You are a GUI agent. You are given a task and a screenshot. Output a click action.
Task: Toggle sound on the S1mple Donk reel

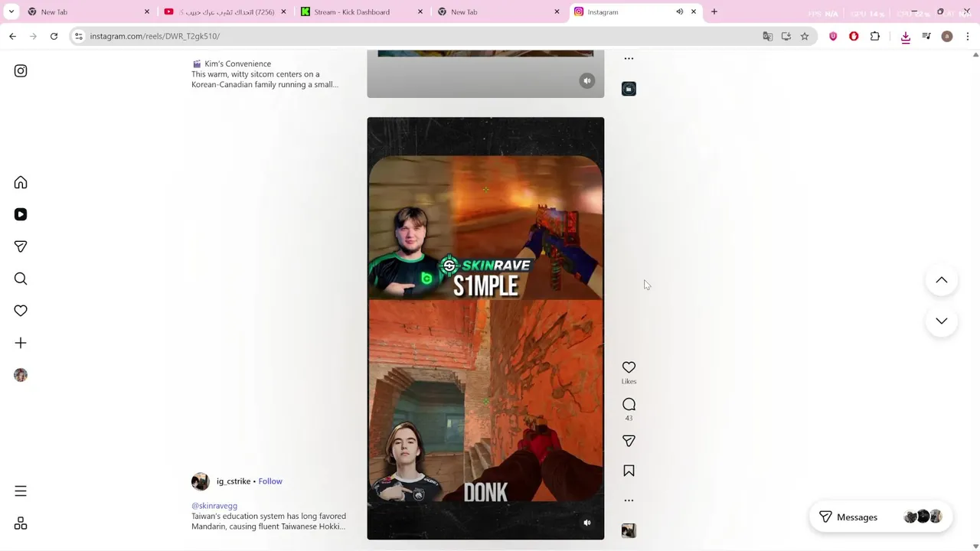click(587, 523)
